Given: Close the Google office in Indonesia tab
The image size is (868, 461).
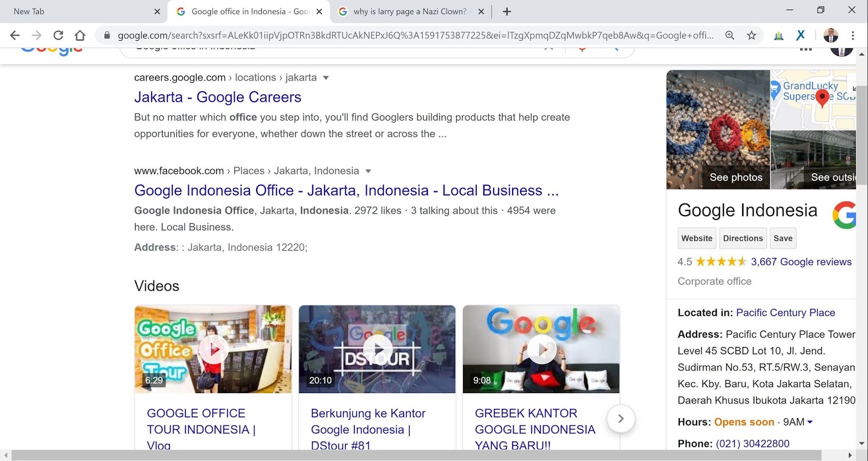Looking at the screenshot, I should tap(319, 11).
